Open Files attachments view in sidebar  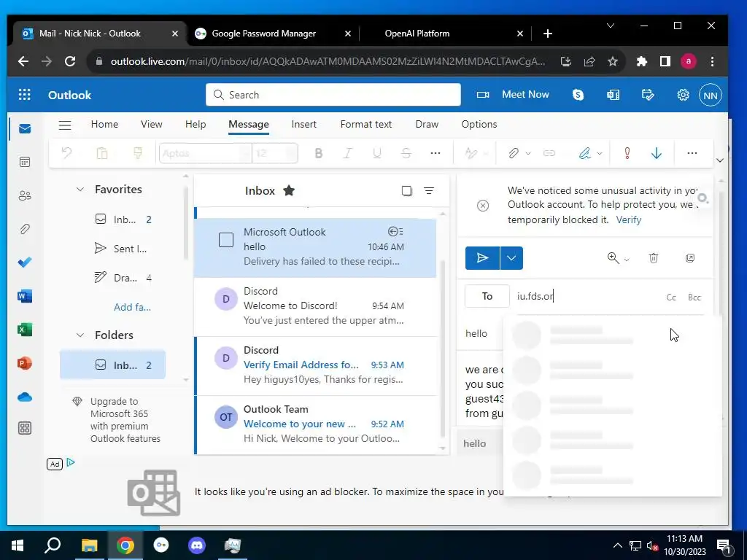point(25,229)
